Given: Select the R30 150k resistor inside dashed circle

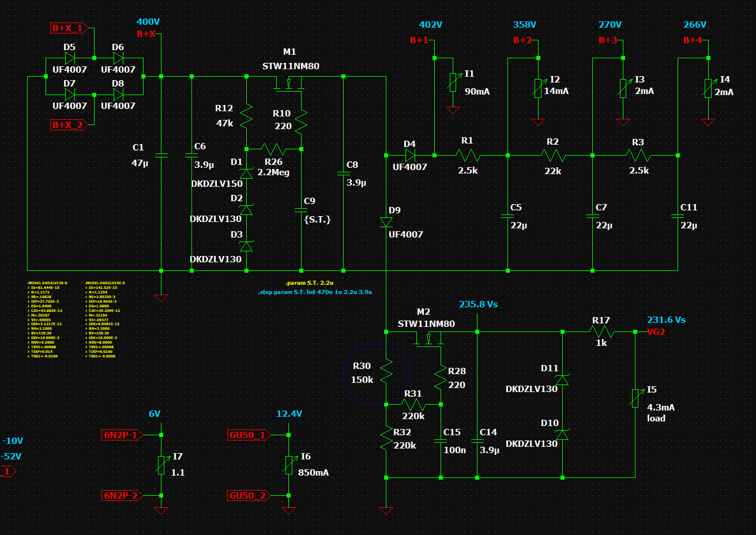Looking at the screenshot, I should tap(386, 372).
